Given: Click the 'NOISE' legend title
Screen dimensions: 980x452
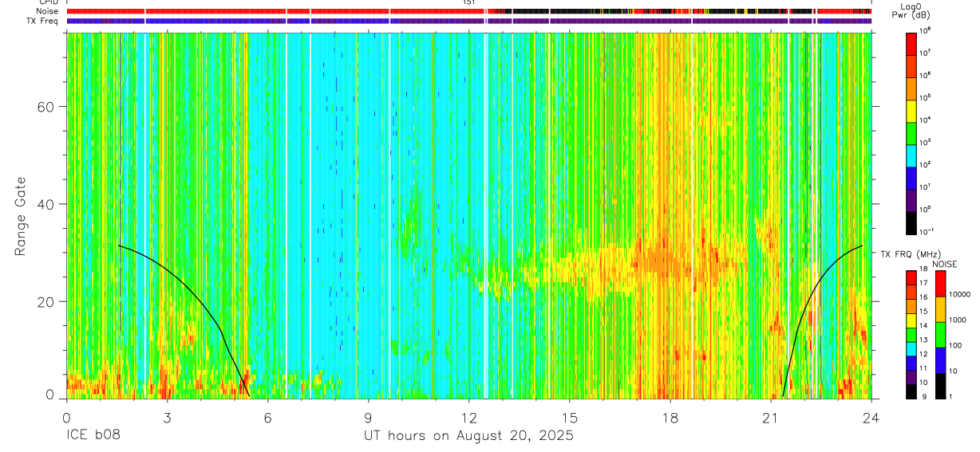Looking at the screenshot, I should [944, 264].
